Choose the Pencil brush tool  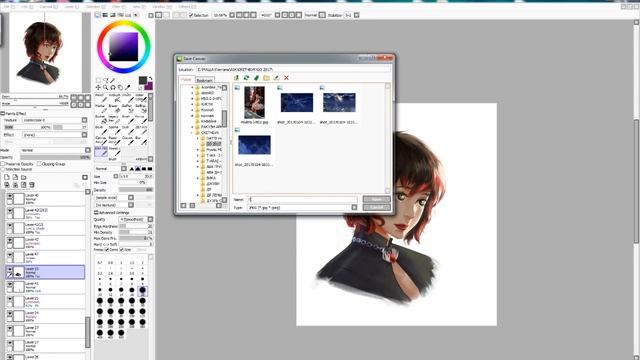pos(101,98)
